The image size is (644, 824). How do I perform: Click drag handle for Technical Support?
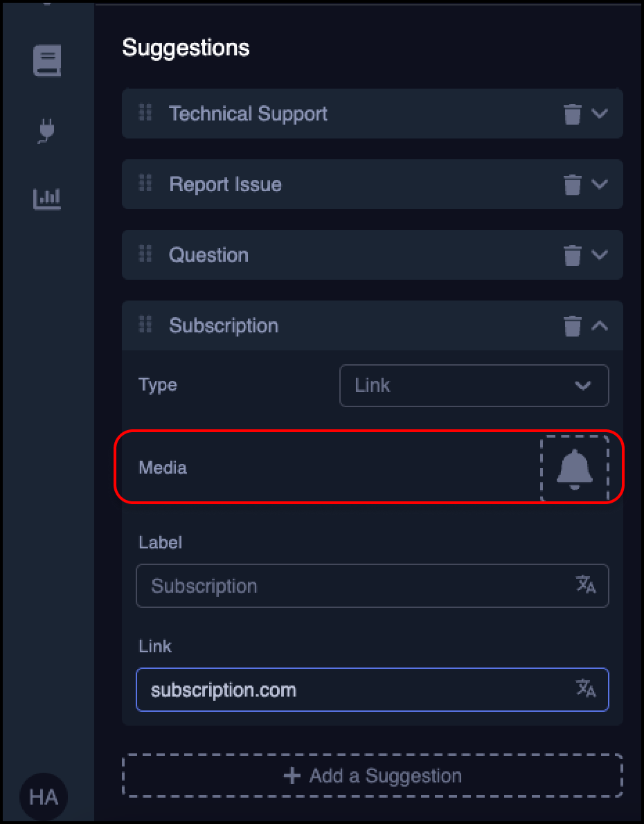145,113
